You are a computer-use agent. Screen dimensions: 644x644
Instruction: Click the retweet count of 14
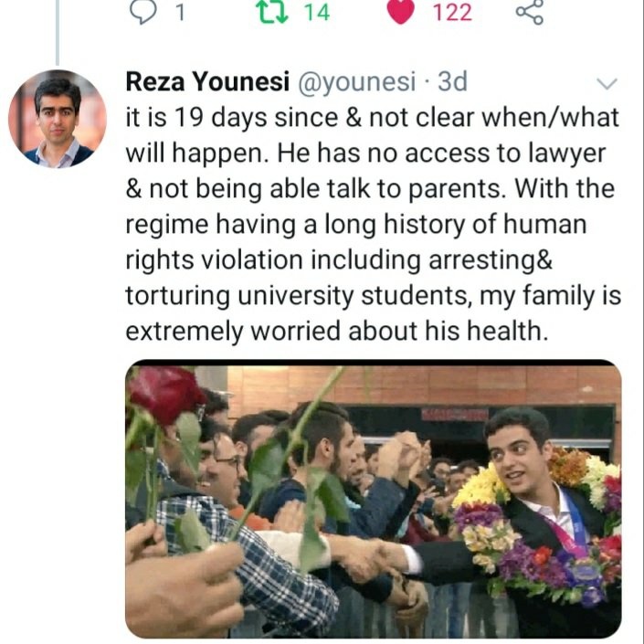(317, 13)
